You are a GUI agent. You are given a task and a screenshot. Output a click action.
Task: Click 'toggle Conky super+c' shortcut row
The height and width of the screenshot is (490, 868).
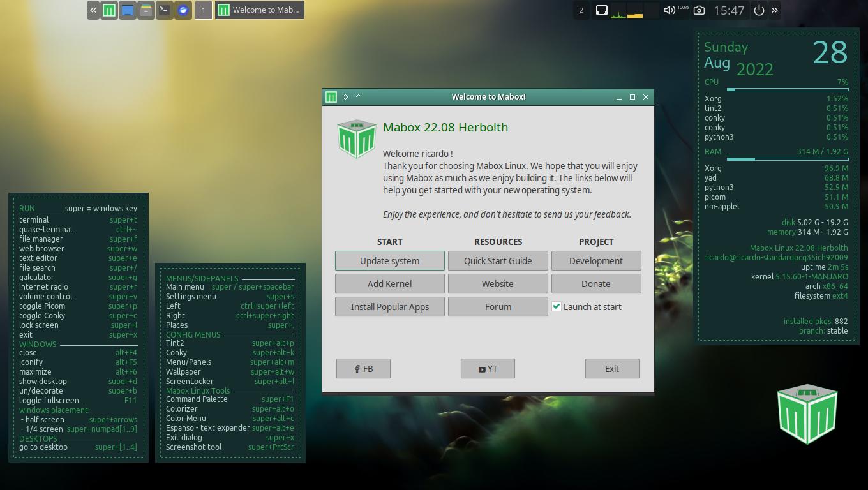click(x=78, y=316)
